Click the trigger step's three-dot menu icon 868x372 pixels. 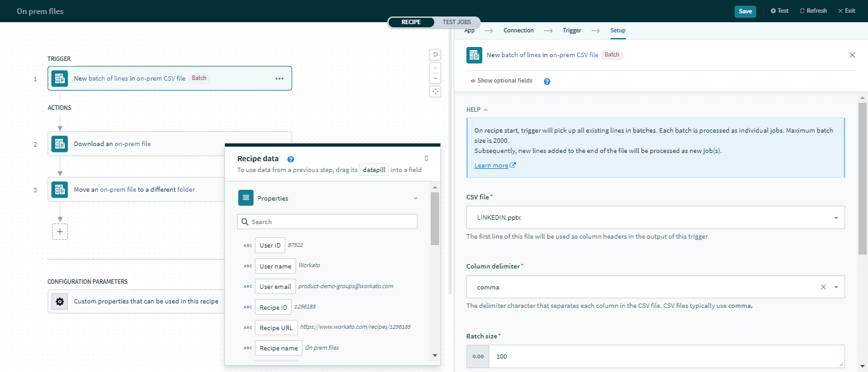pyautogui.click(x=279, y=79)
